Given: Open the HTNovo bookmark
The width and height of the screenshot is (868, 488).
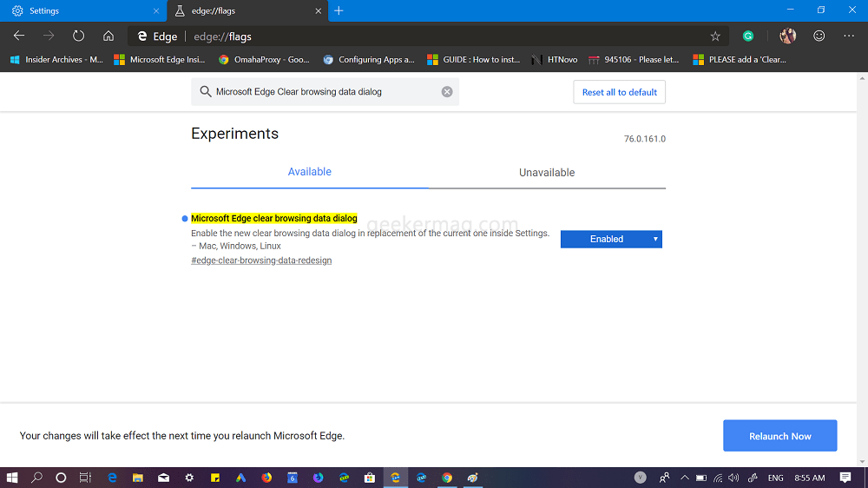Looking at the screenshot, I should (554, 60).
